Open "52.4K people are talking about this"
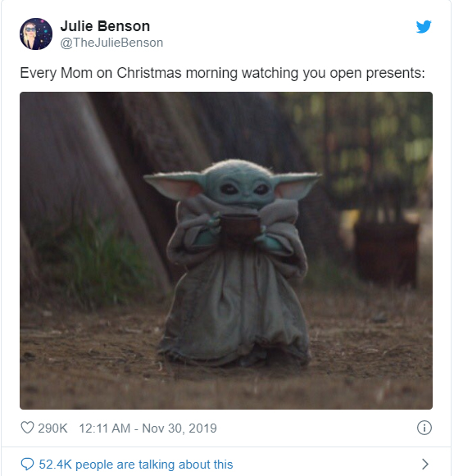 136,465
